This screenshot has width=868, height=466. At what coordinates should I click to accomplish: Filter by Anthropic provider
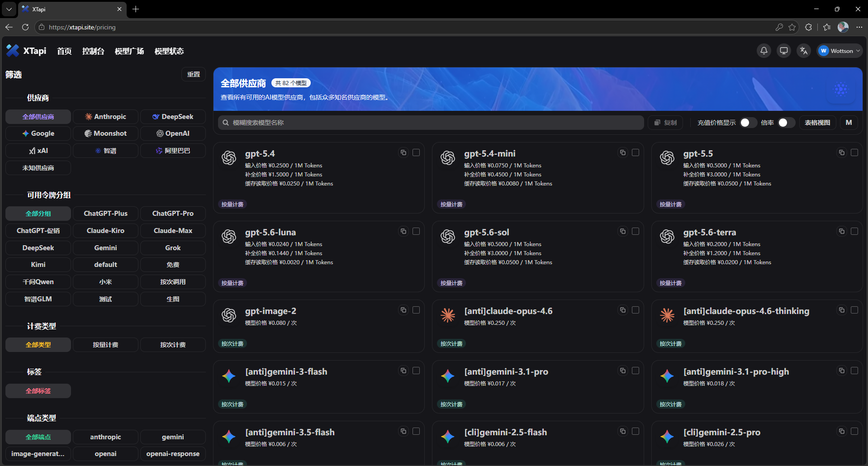point(105,117)
